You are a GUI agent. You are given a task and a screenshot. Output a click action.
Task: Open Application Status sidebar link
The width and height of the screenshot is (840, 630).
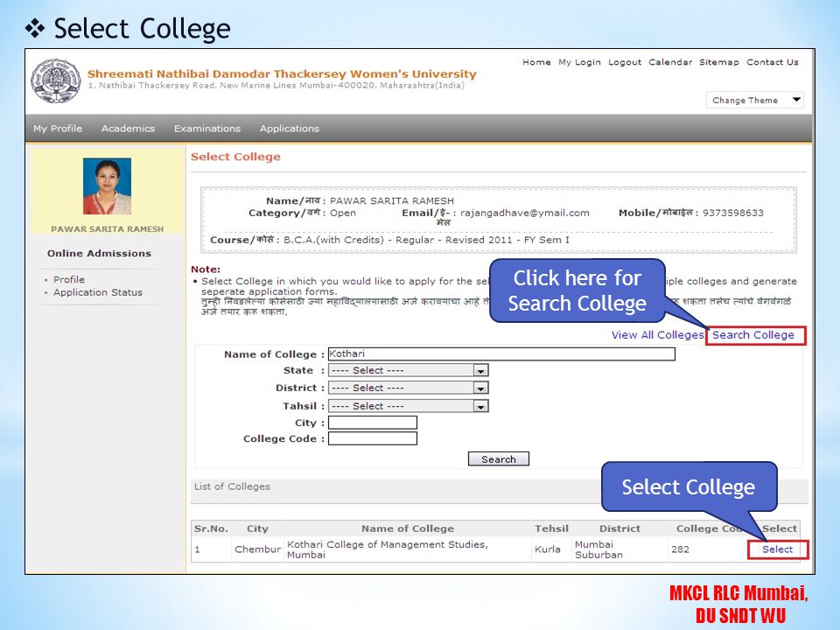tap(98, 292)
